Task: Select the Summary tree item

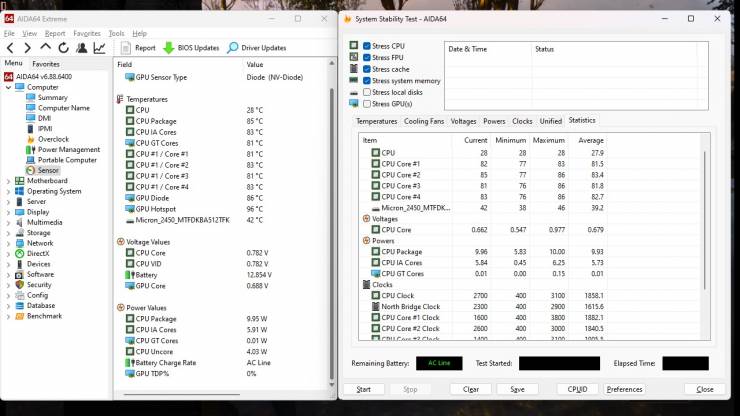Action: pyautogui.click(x=52, y=97)
